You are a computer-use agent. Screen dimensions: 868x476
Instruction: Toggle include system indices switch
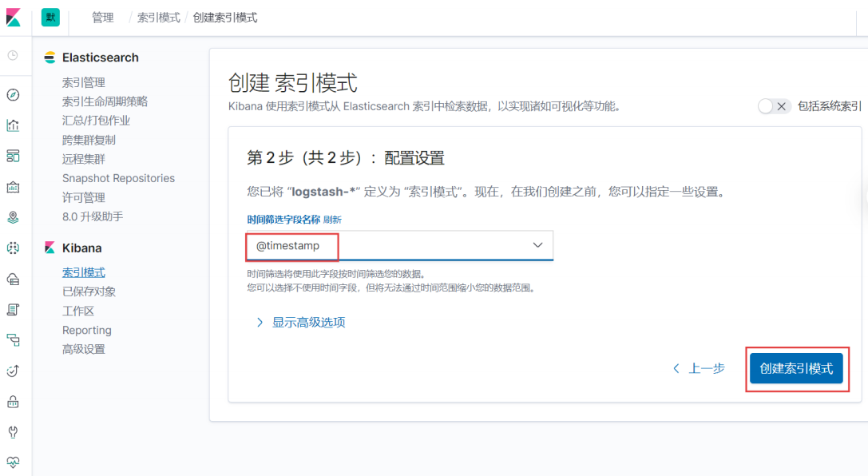[774, 106]
